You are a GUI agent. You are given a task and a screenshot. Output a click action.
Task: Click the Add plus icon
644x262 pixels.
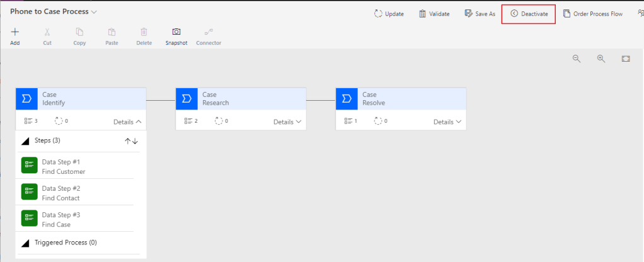15,31
